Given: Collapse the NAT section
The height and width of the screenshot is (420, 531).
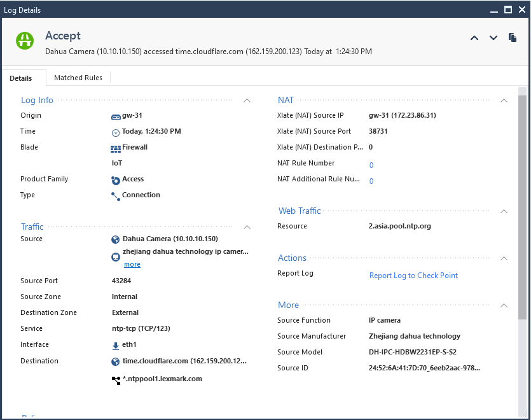Looking at the screenshot, I should pos(504,100).
